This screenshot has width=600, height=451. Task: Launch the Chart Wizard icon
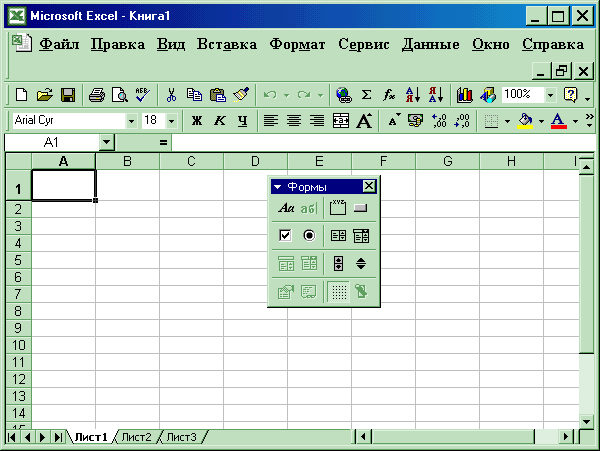coord(465,94)
